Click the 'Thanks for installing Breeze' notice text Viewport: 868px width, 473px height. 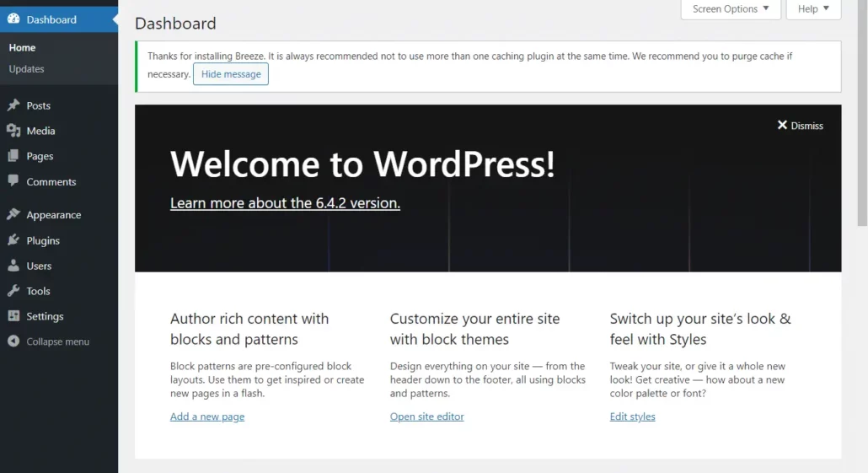[x=470, y=64]
